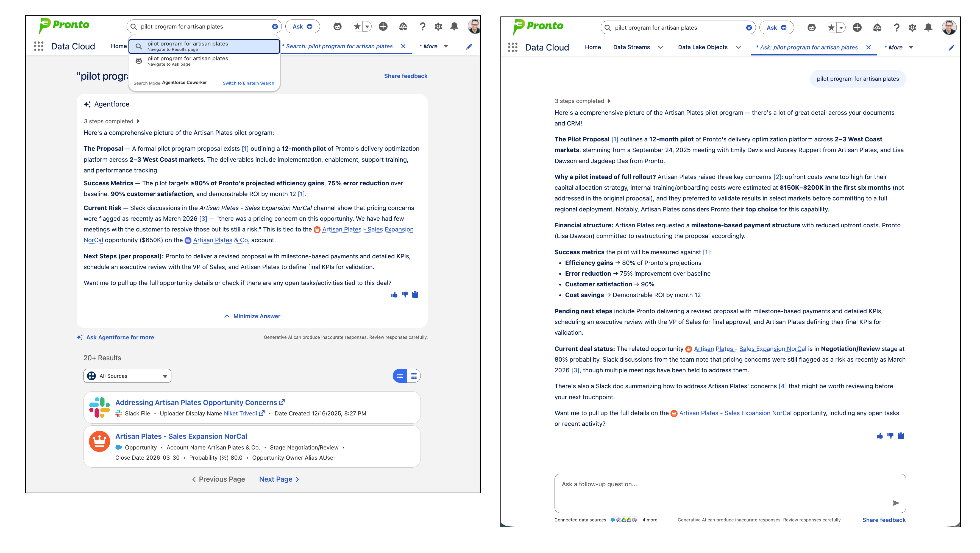Click Switch to Einstein Search link
Viewport: 980px width, 553px height.
[x=248, y=83]
